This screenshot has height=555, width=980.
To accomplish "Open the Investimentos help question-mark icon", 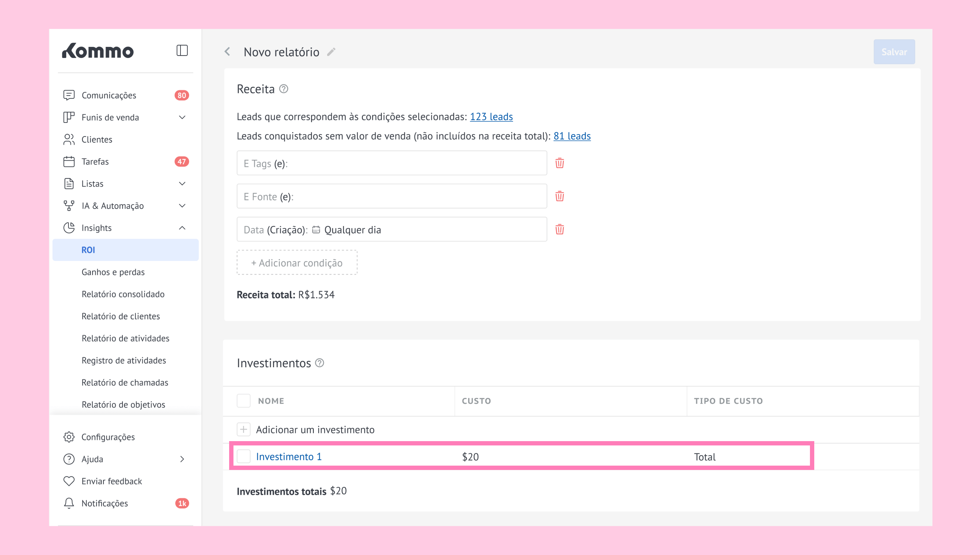I will click(320, 363).
